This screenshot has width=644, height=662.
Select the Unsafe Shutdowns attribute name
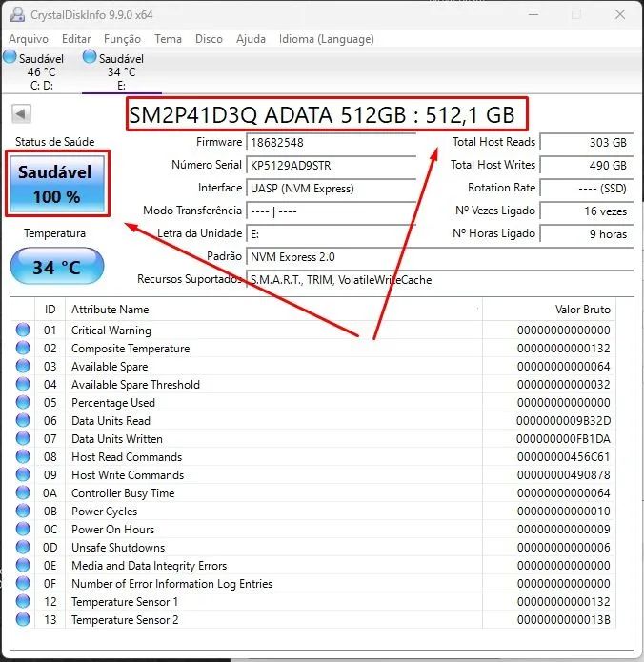click(x=118, y=548)
